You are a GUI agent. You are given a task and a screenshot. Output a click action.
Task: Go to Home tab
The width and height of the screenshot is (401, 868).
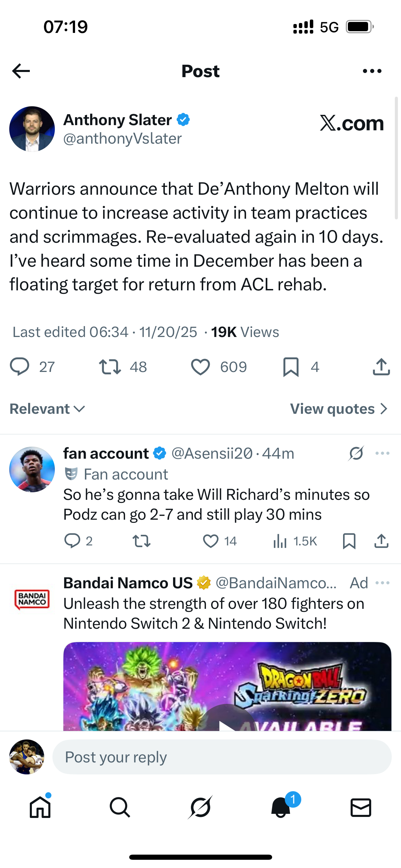[40, 807]
